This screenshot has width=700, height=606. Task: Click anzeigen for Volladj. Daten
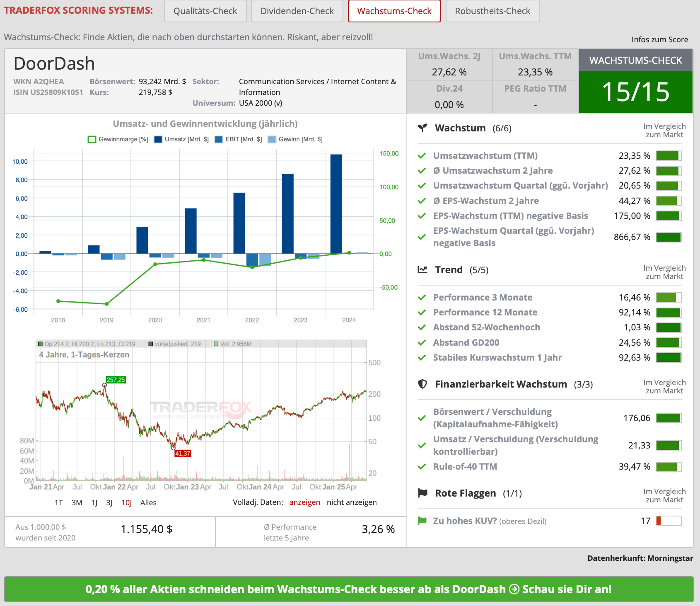coord(304,502)
